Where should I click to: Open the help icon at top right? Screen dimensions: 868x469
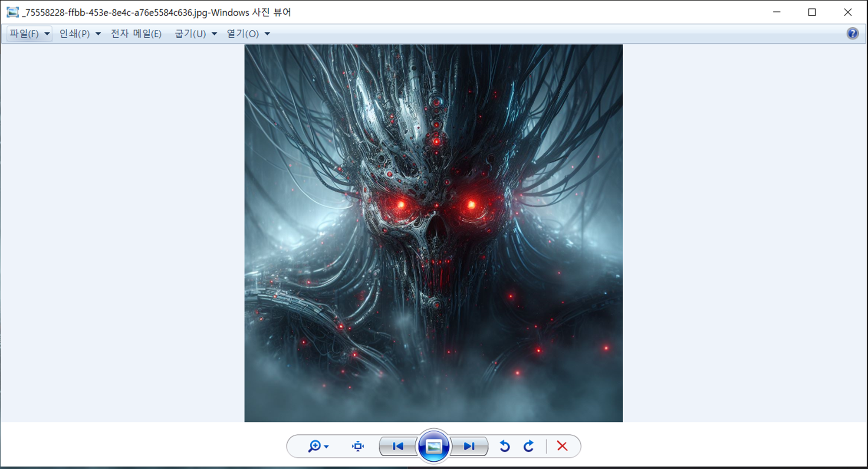pos(852,33)
